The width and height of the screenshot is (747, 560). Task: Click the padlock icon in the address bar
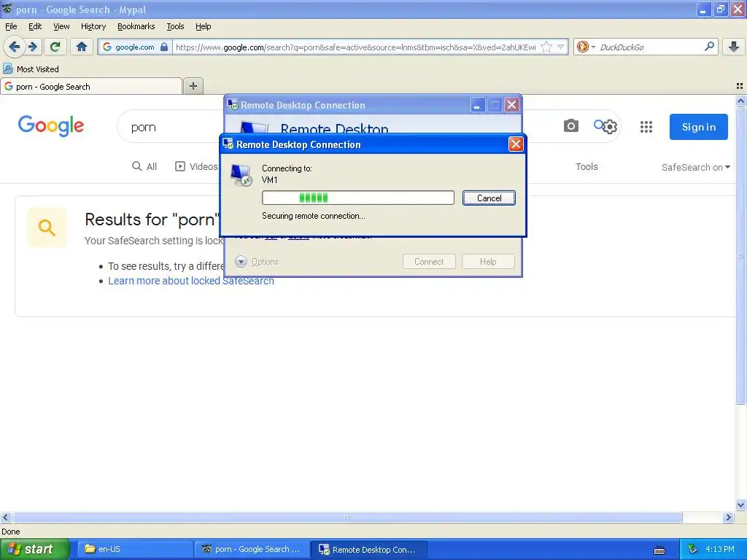tap(164, 47)
